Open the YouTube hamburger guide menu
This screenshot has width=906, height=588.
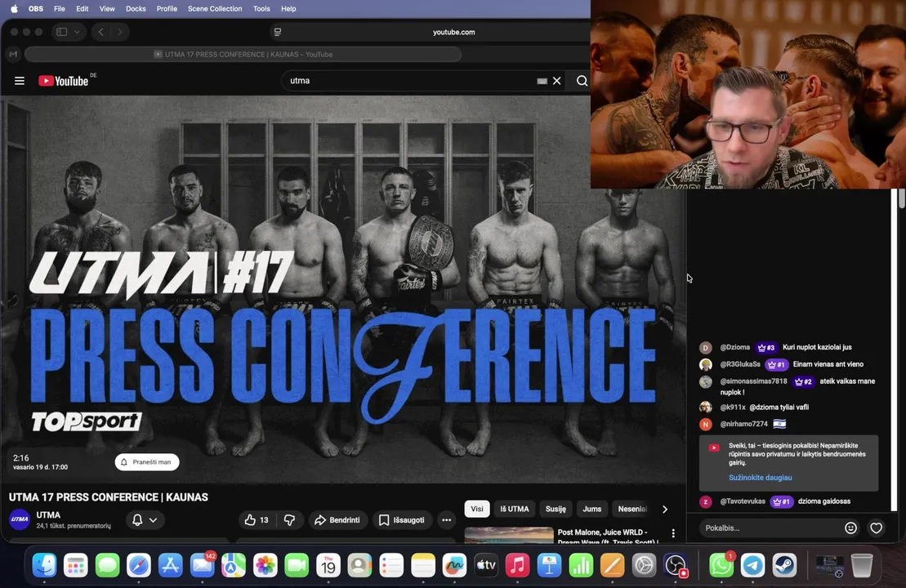point(19,81)
